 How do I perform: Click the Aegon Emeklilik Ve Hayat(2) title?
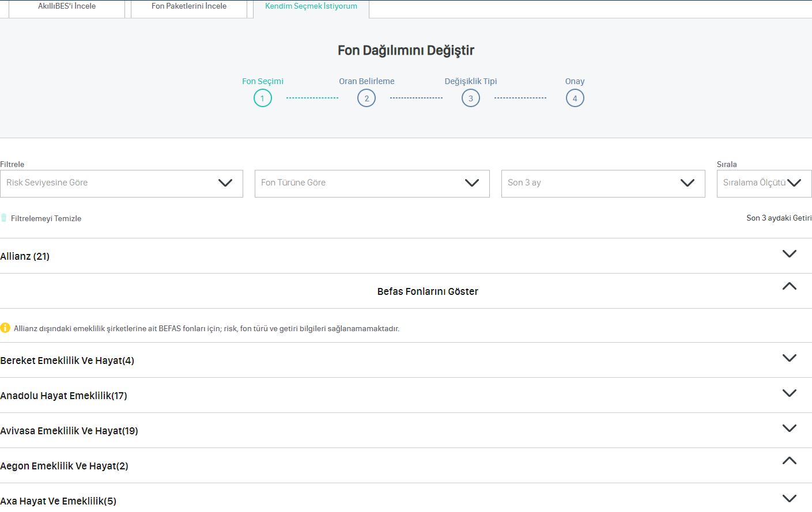[x=64, y=466]
